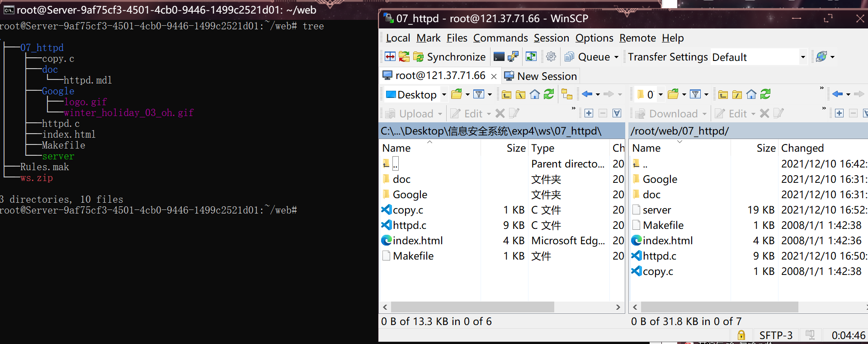Viewport: 868px width, 344px height.
Task: Open the New Session tab
Action: pyautogui.click(x=541, y=76)
